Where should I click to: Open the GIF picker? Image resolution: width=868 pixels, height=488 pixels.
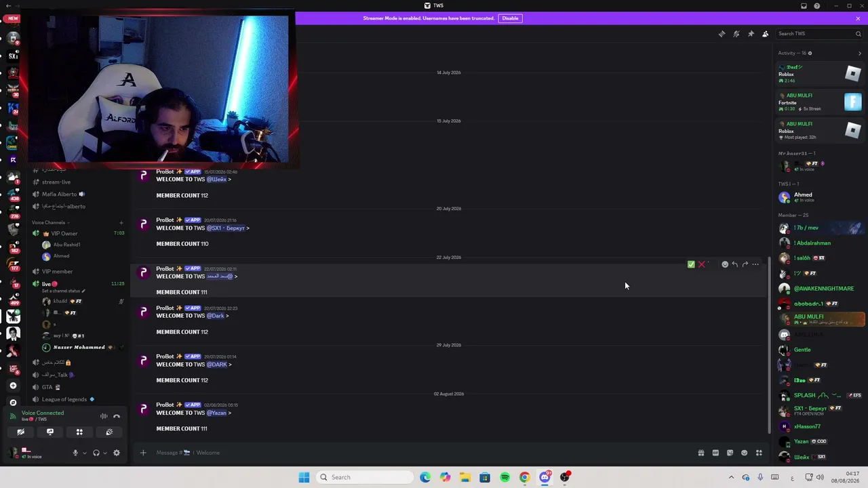[x=715, y=453]
